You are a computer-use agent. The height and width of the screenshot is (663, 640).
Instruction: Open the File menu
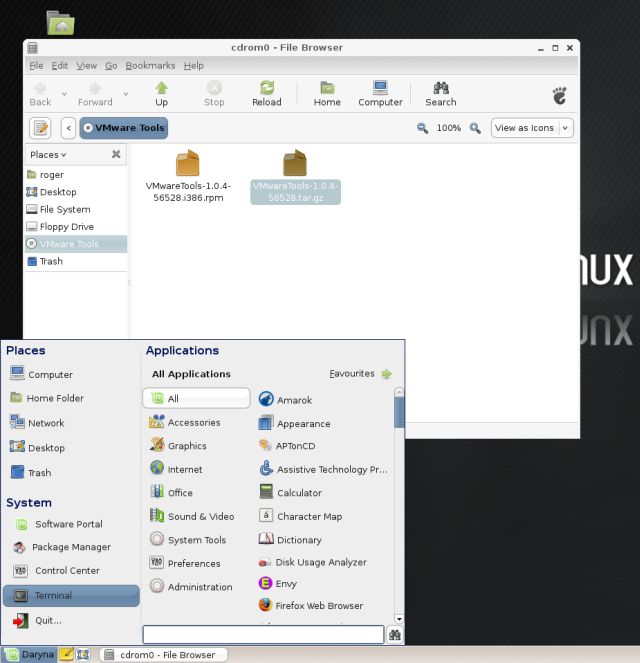(36, 66)
